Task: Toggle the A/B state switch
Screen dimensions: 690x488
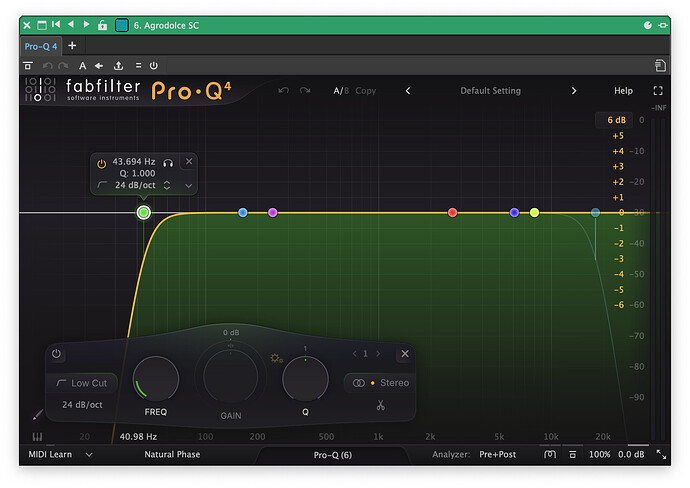Action: click(341, 91)
